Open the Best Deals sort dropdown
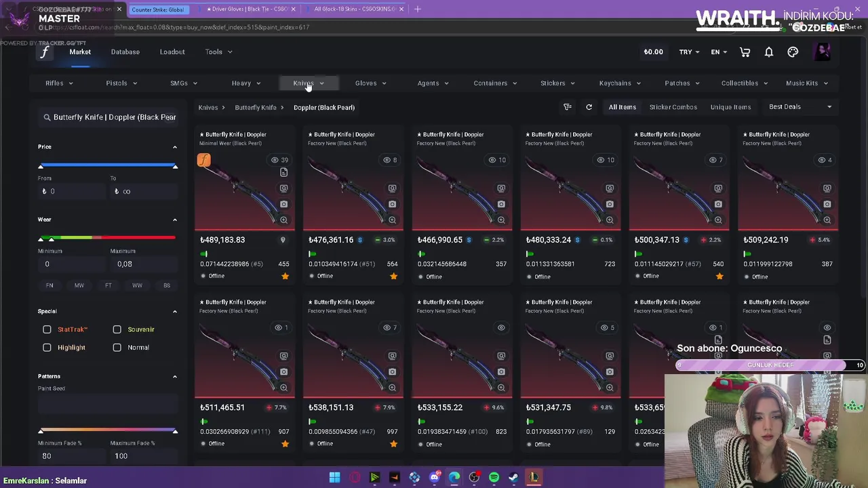 pyautogui.click(x=800, y=107)
